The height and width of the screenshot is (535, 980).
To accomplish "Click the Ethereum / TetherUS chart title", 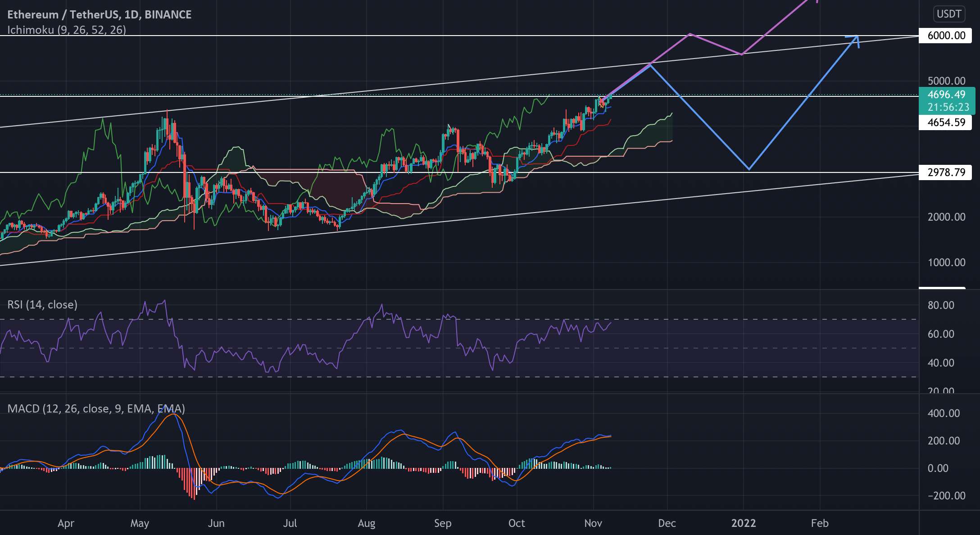I will (99, 14).
